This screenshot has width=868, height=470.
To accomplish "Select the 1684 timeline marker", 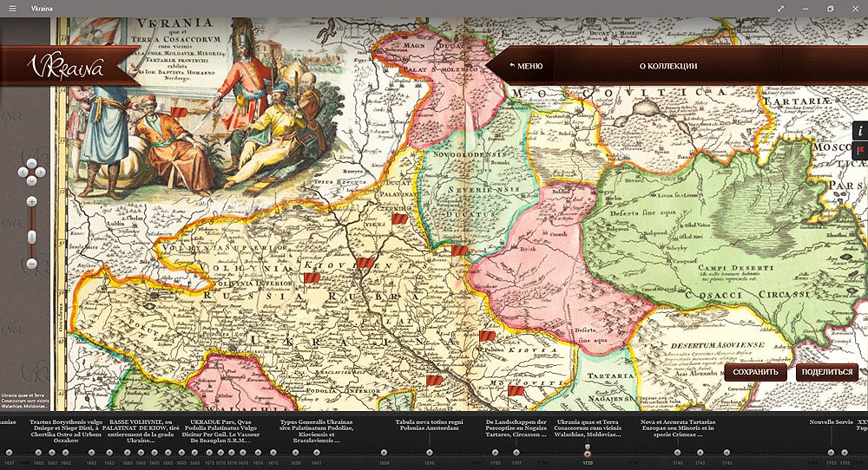I will [x=385, y=453].
